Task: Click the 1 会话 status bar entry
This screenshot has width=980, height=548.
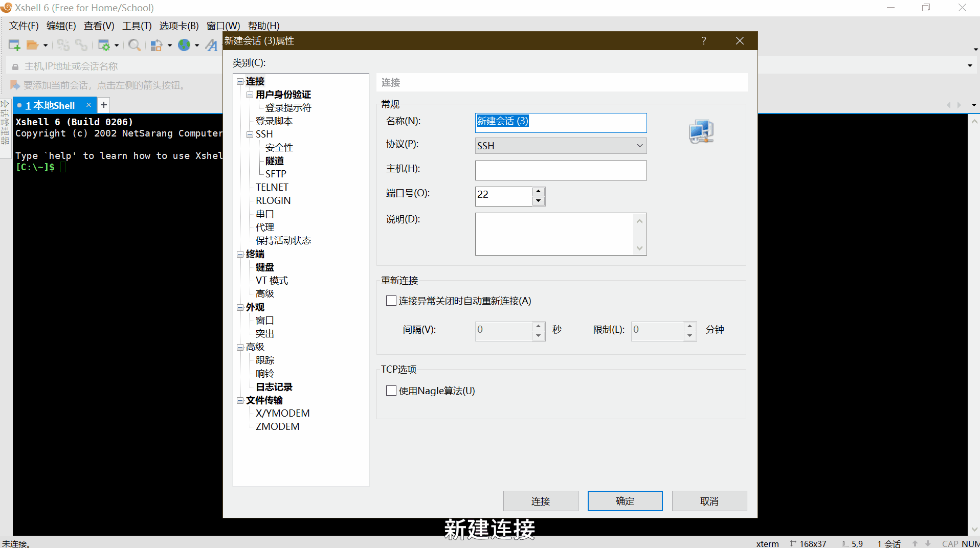Action: [x=889, y=543]
